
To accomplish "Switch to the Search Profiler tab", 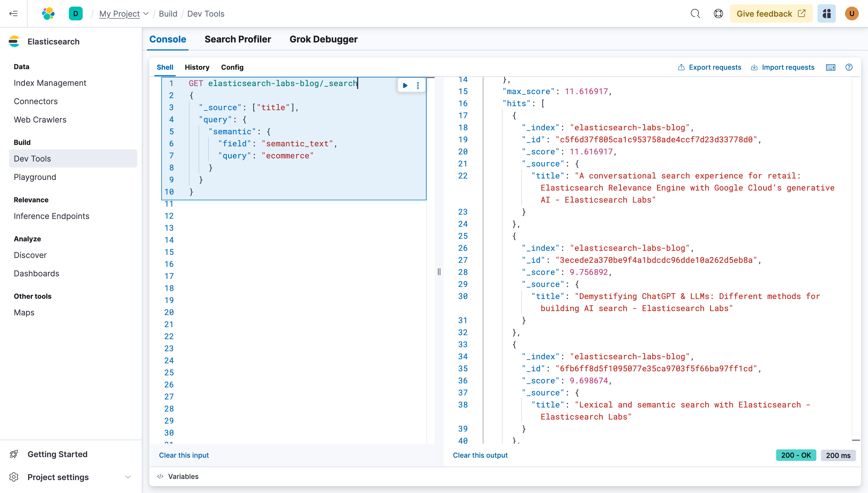I will point(238,39).
